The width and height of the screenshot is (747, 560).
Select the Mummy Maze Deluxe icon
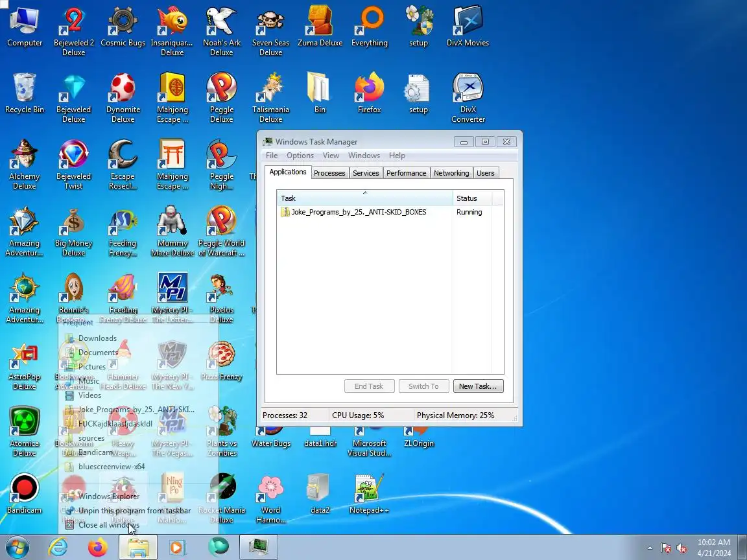point(172,231)
